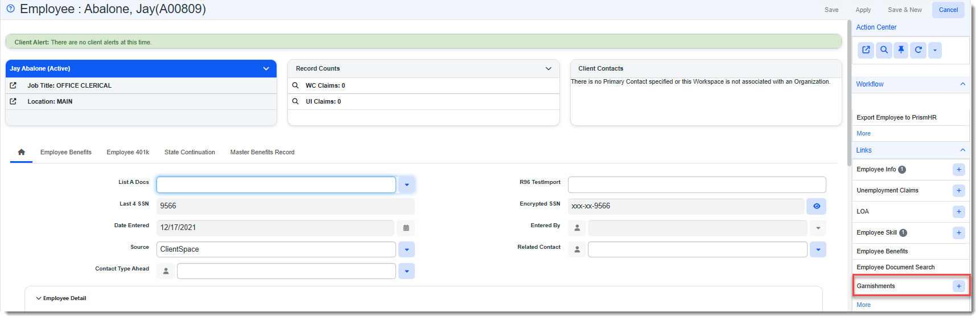The image size is (980, 320).
Task: Click the Action Center search icon
Action: [x=884, y=50]
